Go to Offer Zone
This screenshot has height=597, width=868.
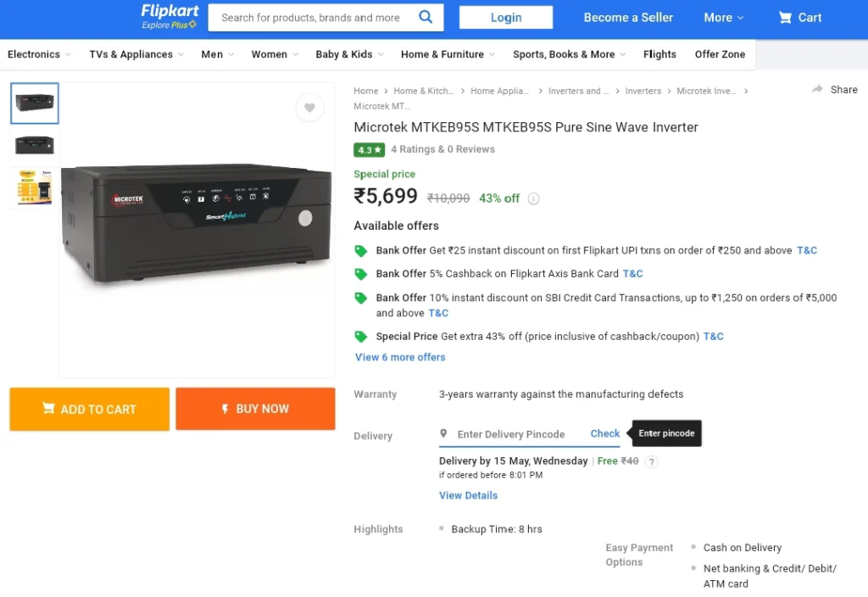point(720,54)
